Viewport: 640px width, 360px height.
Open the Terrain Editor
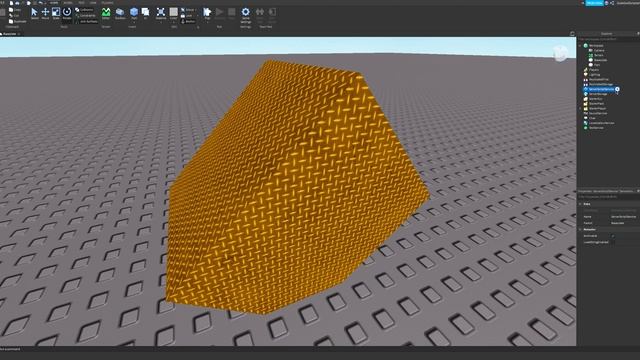tap(106, 13)
